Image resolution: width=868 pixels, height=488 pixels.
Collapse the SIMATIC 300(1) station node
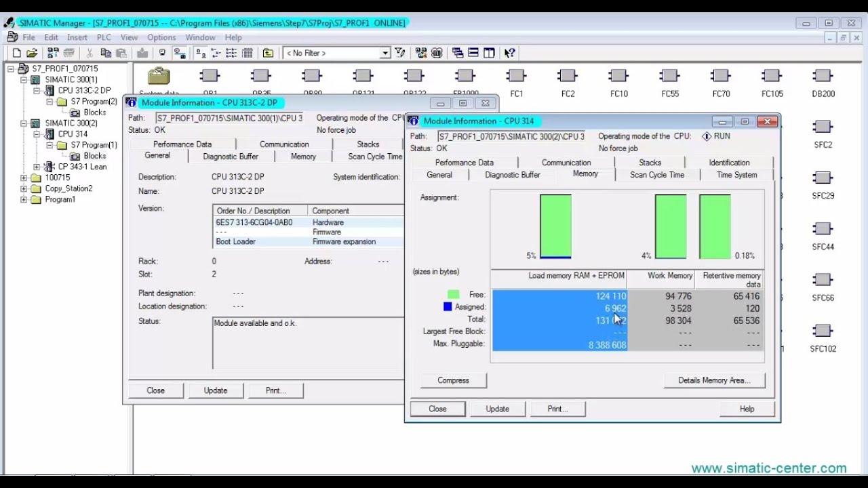click(24, 79)
